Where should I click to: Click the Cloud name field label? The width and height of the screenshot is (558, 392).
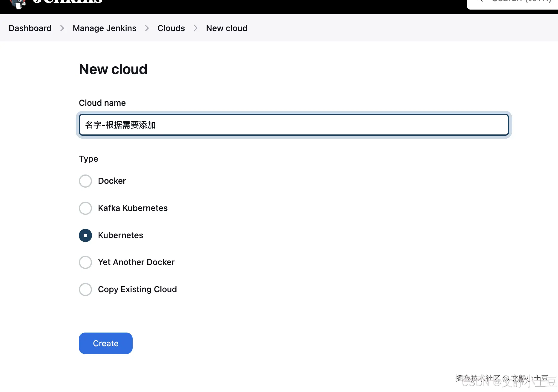point(102,103)
